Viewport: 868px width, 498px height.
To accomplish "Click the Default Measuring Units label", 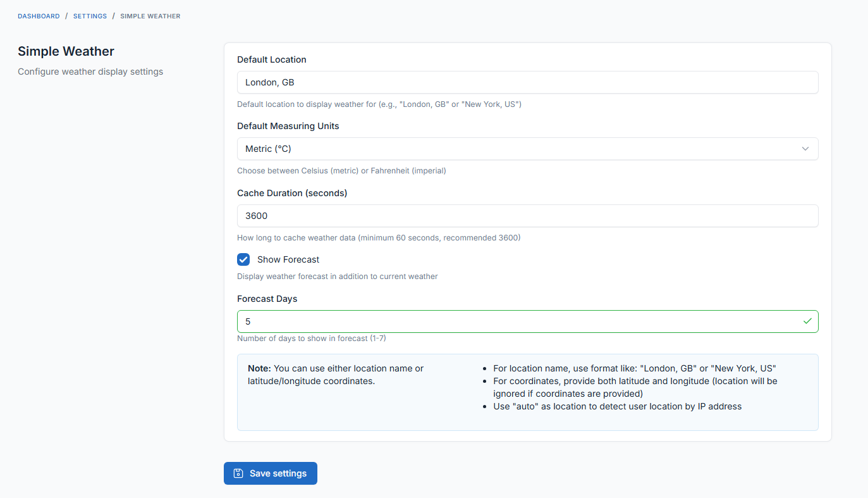I will click(288, 126).
